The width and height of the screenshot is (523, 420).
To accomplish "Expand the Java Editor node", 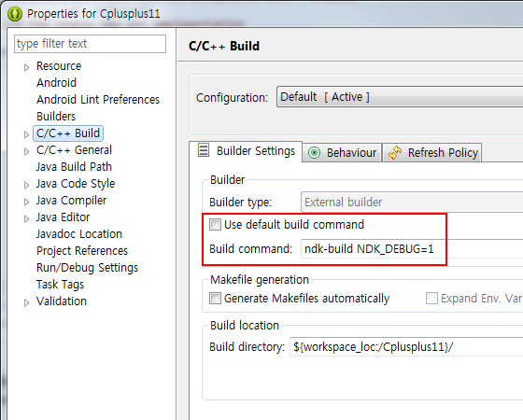I will (27, 218).
